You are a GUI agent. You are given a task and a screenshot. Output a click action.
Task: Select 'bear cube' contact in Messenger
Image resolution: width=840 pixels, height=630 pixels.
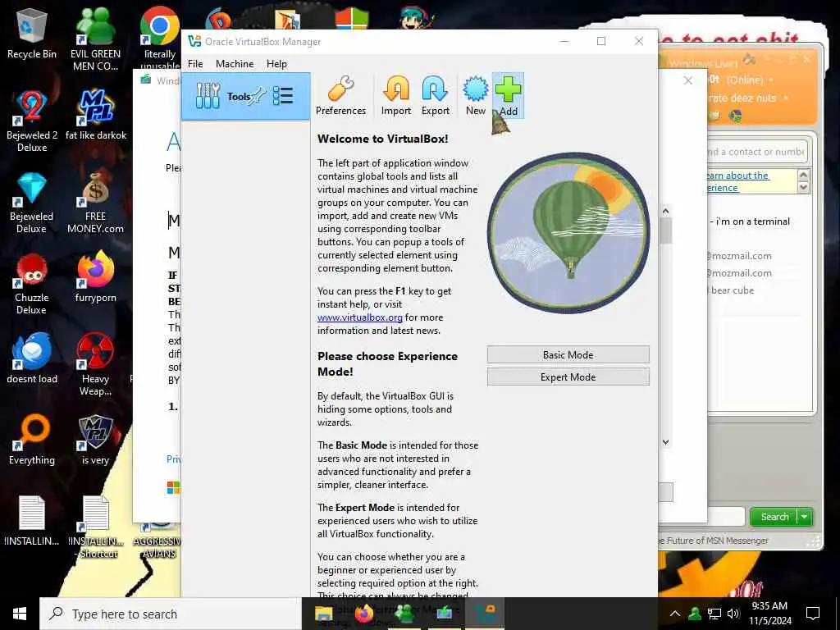coord(732,290)
